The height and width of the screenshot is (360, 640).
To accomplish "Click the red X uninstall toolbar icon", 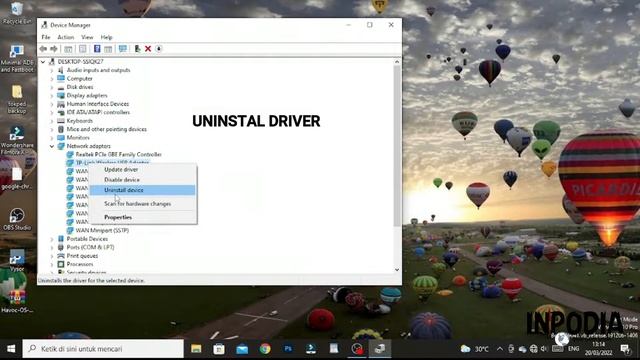I will (148, 49).
